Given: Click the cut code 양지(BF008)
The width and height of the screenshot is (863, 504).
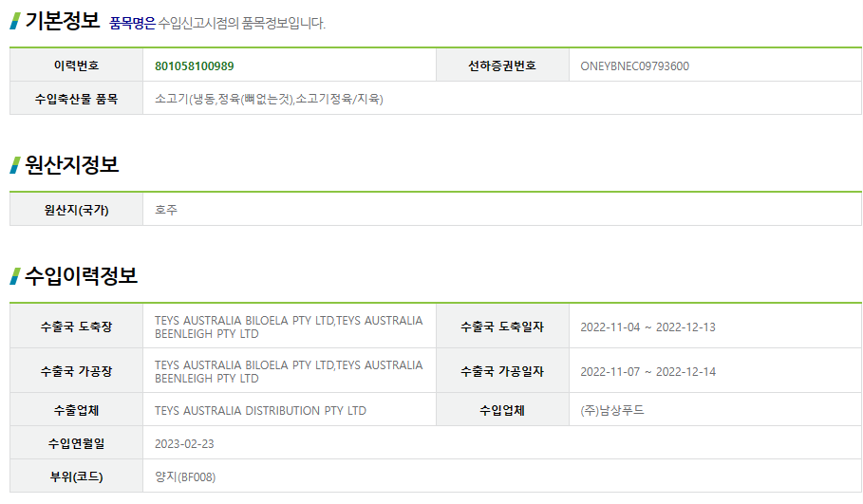Looking at the screenshot, I should click(185, 477).
